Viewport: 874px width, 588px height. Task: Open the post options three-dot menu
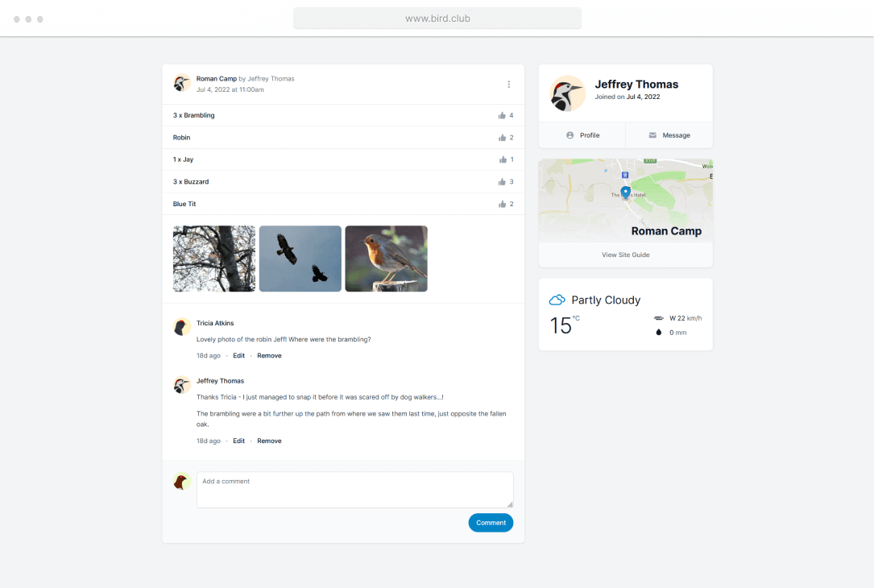pos(508,84)
